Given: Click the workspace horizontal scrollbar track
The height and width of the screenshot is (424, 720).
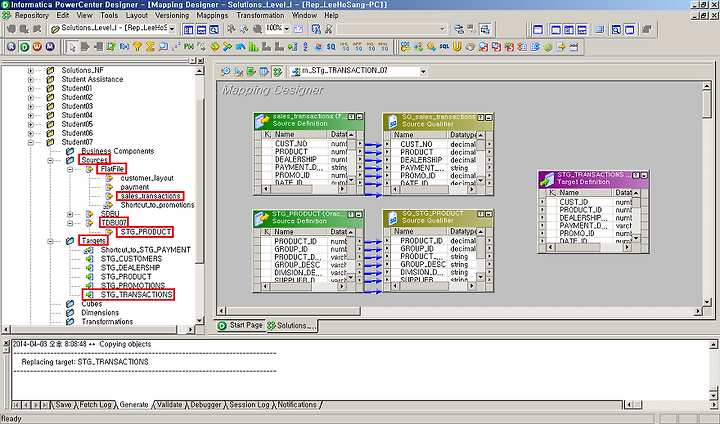Looking at the screenshot, I should click(459, 311).
